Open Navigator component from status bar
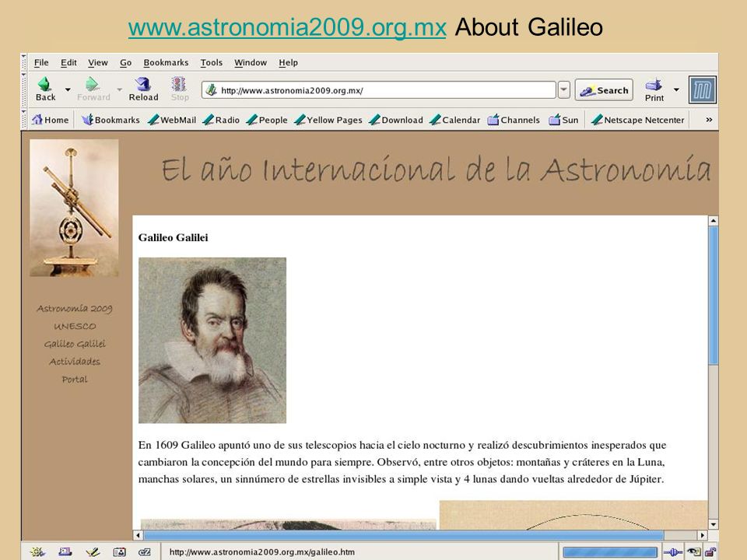Image resolution: width=747 pixels, height=560 pixels. pos(37,552)
